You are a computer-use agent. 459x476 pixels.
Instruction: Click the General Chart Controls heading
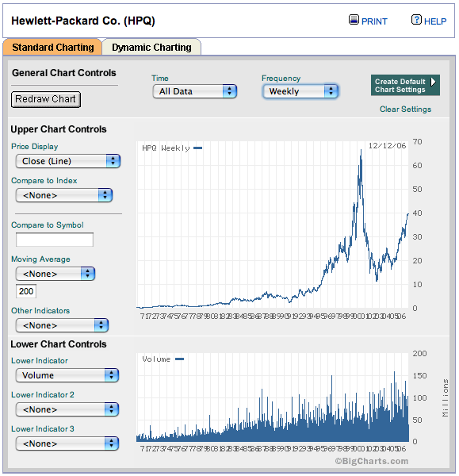point(64,73)
